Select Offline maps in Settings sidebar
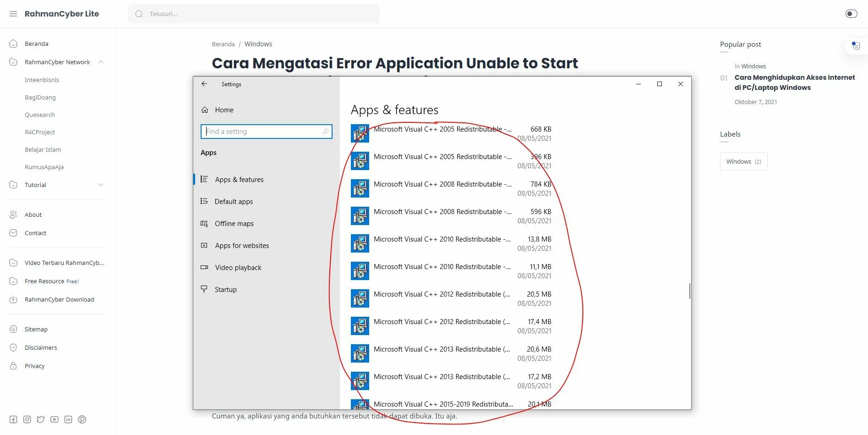868x435 pixels. coord(234,223)
